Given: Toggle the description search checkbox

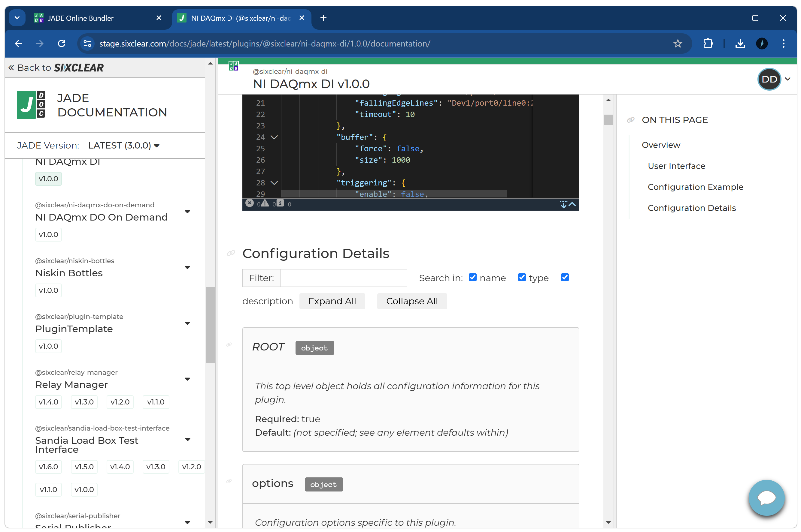Looking at the screenshot, I should point(565,277).
